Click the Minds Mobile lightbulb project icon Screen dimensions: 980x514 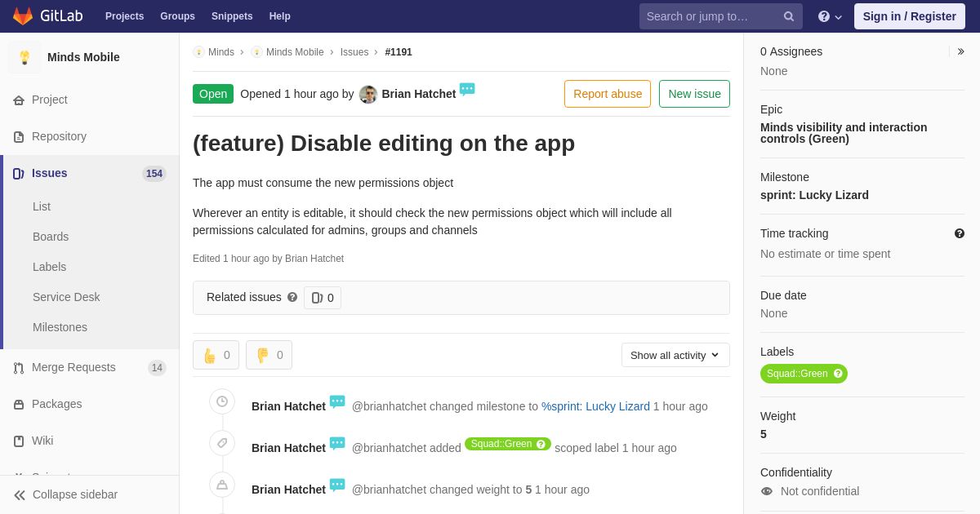[24, 57]
